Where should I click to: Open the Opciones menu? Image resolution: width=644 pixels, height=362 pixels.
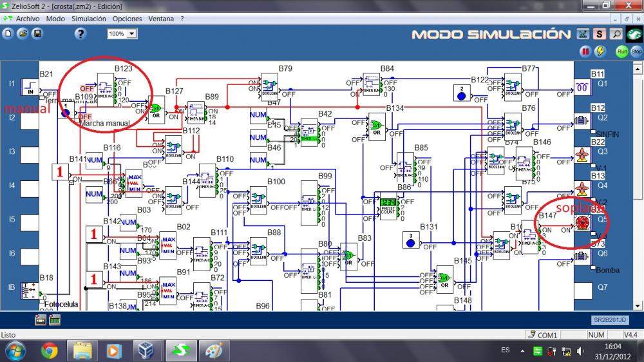click(x=128, y=19)
